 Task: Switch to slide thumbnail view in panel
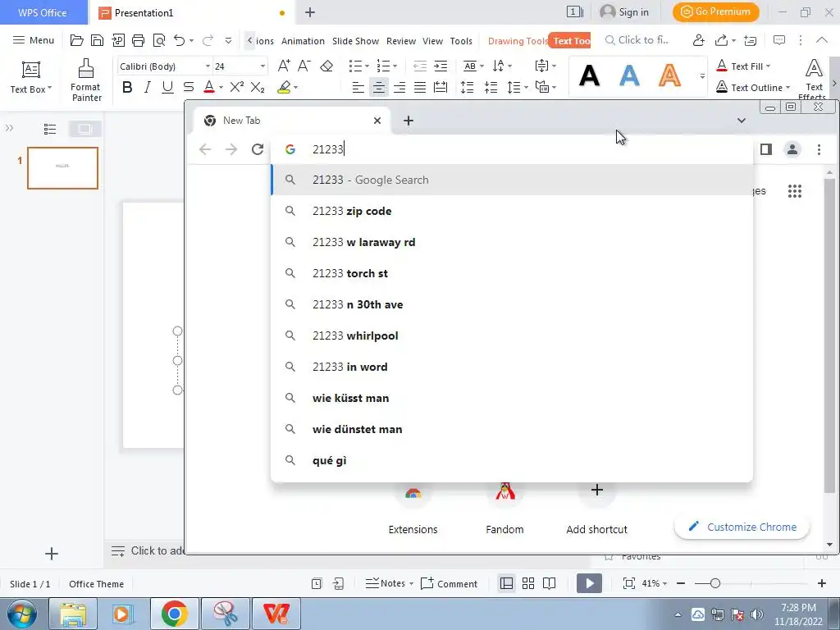84,129
